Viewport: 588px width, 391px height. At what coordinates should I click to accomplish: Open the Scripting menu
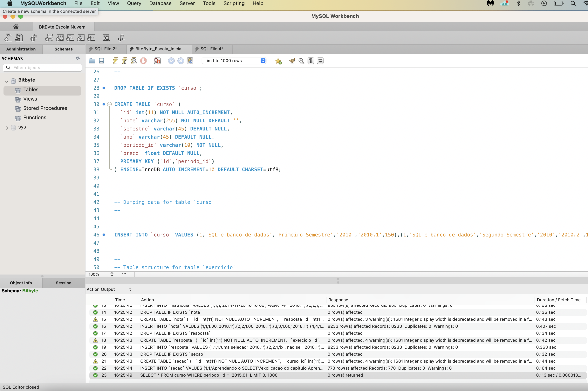tap(234, 3)
